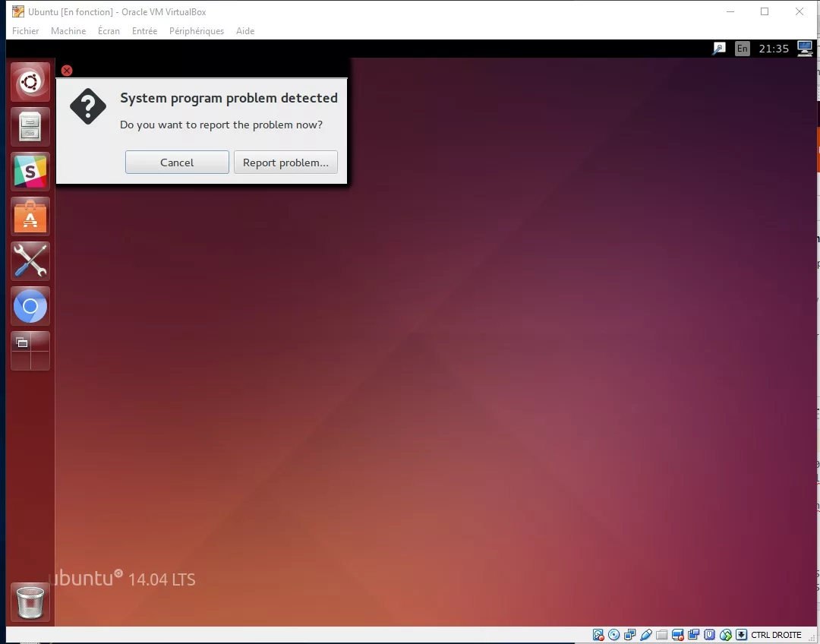Click the CPU virtualization chip status icon
820x644 pixels.
coord(710,635)
